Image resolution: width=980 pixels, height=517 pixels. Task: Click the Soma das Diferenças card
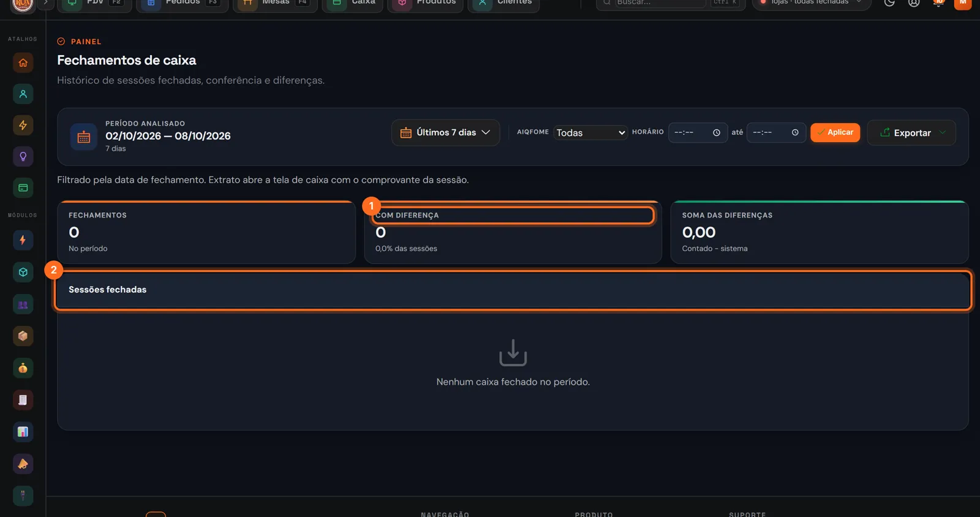coord(820,232)
